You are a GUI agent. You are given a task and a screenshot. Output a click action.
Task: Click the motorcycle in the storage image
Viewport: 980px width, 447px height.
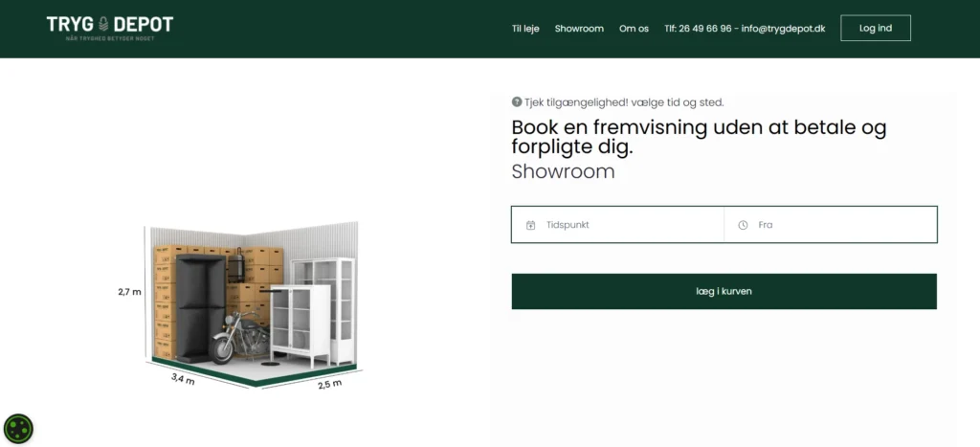(240, 340)
